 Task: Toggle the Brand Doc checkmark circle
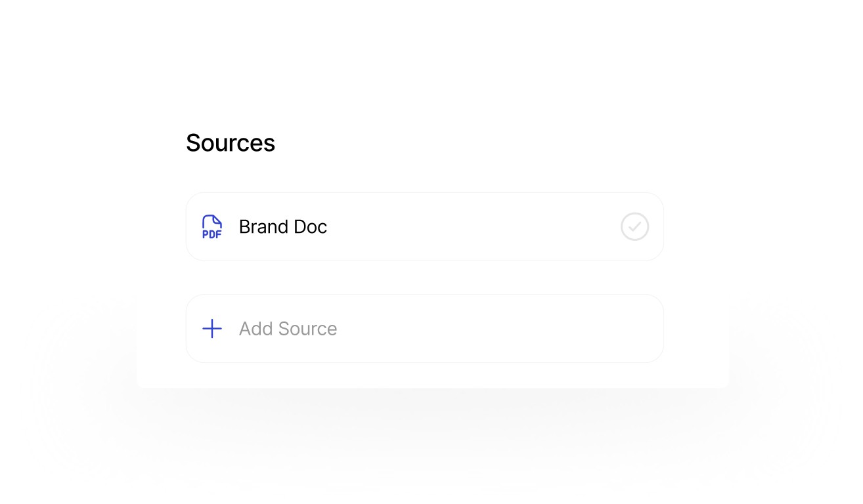(x=634, y=226)
